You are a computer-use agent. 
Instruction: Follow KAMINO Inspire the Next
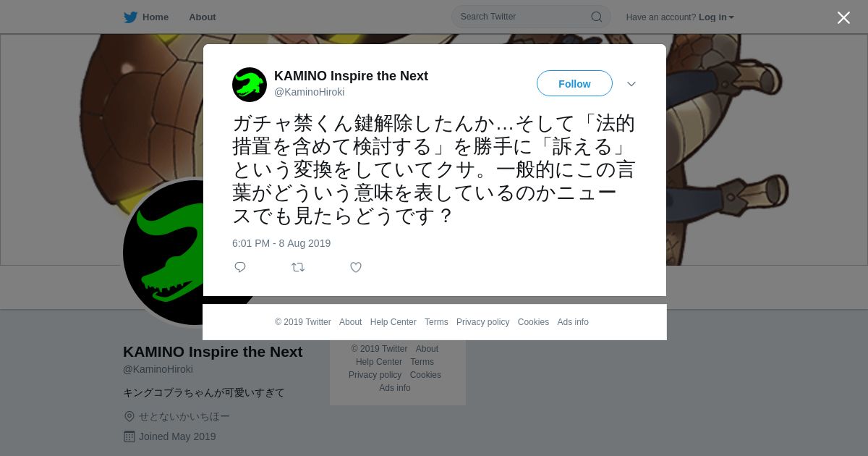(574, 84)
